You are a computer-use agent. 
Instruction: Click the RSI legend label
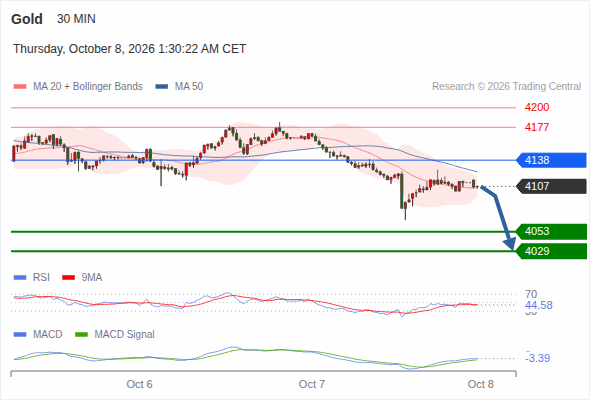coord(41,278)
